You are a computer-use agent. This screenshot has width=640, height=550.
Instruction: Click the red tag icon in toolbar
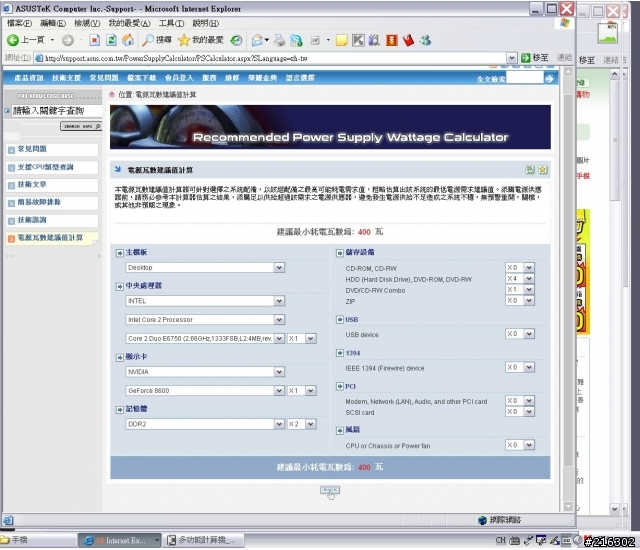coord(408,40)
